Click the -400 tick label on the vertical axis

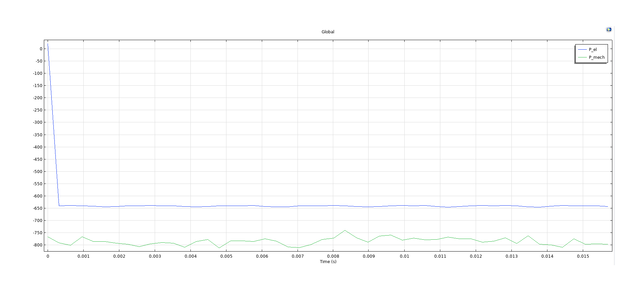click(38, 147)
